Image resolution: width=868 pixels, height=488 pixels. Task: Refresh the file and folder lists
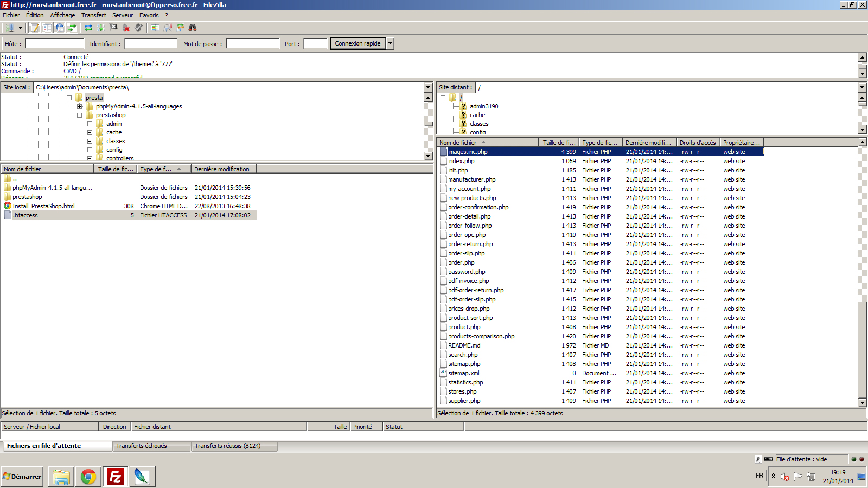88,28
